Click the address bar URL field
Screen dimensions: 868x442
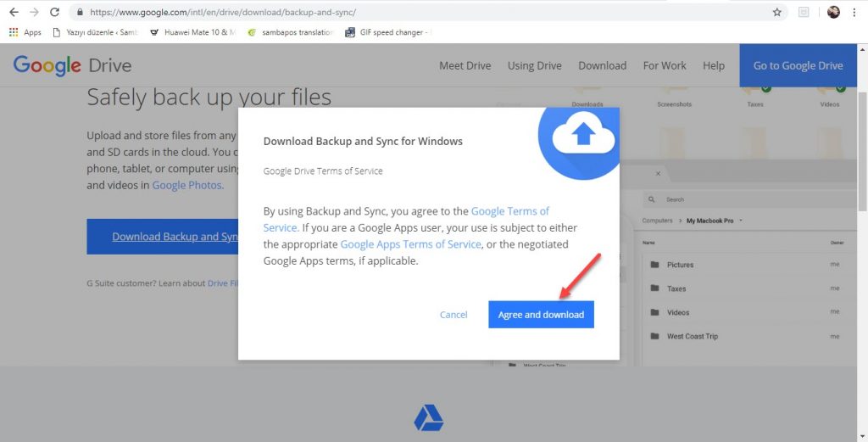point(426,12)
